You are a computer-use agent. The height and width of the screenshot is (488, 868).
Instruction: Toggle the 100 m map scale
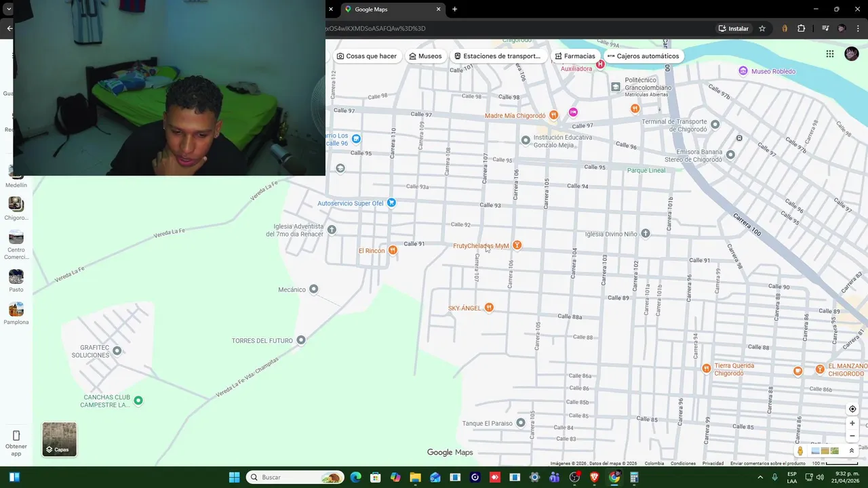835,464
